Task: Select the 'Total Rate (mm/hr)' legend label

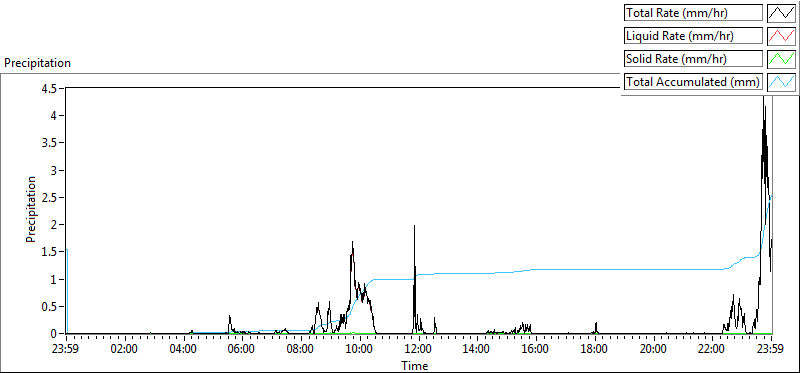Action: point(694,13)
